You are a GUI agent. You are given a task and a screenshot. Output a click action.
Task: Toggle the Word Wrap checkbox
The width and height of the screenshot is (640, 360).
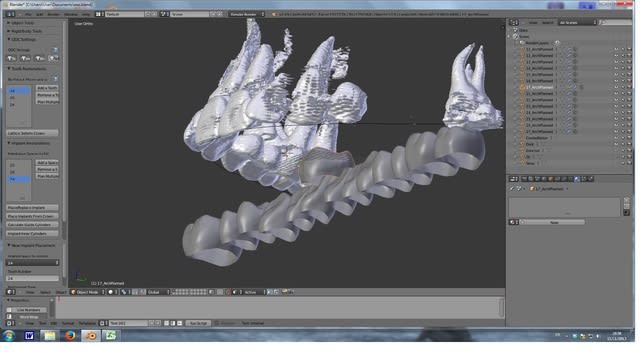pyautogui.click(x=9, y=317)
